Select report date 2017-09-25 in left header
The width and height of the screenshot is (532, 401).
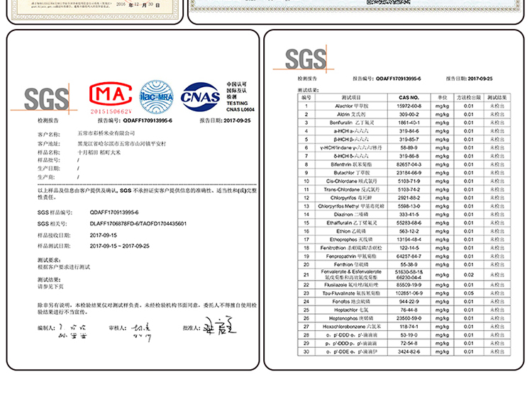click(237, 120)
